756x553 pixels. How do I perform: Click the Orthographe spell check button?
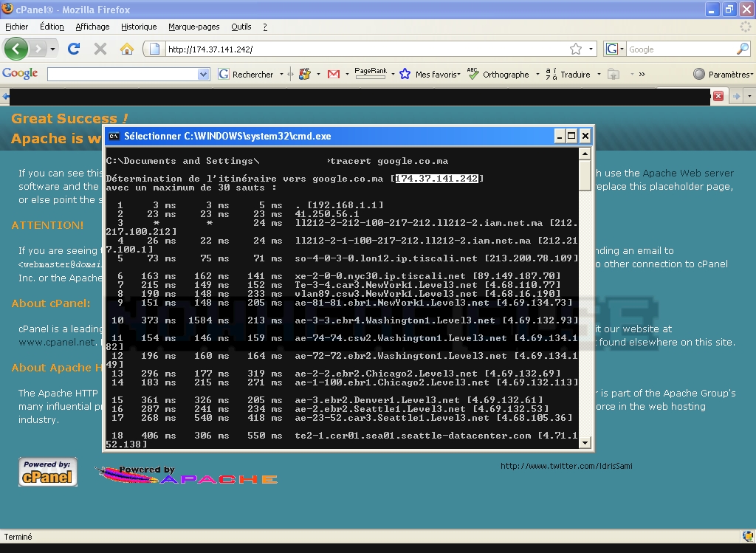point(498,75)
